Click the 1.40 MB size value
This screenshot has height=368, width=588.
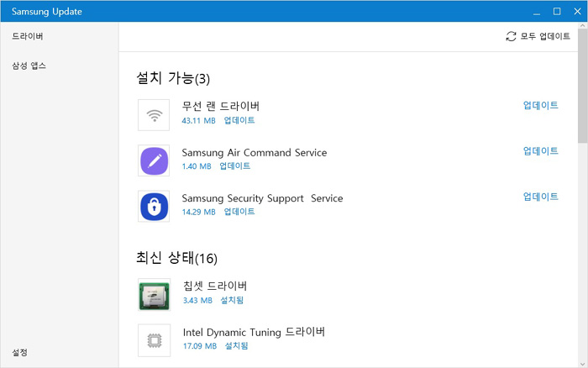pos(197,166)
